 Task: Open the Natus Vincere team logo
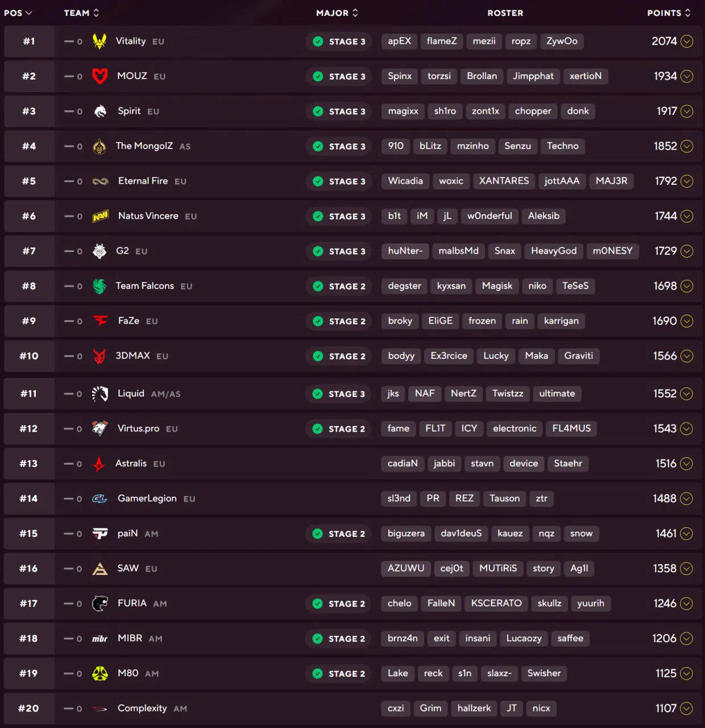coord(100,216)
